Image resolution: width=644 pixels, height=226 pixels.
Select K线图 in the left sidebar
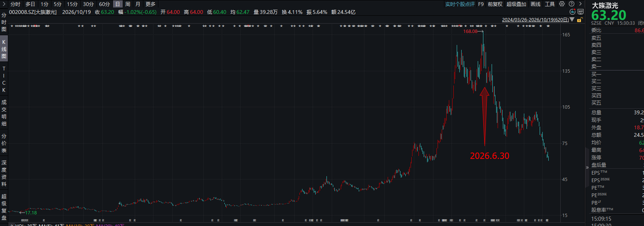(4, 49)
